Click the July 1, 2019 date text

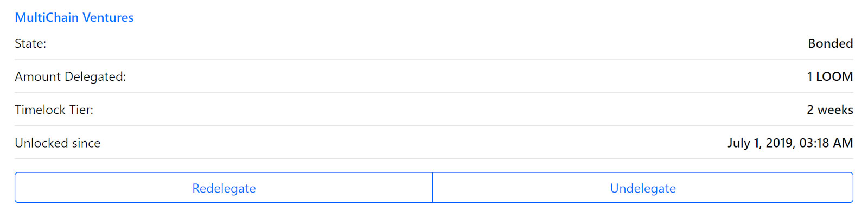pyautogui.click(x=761, y=143)
